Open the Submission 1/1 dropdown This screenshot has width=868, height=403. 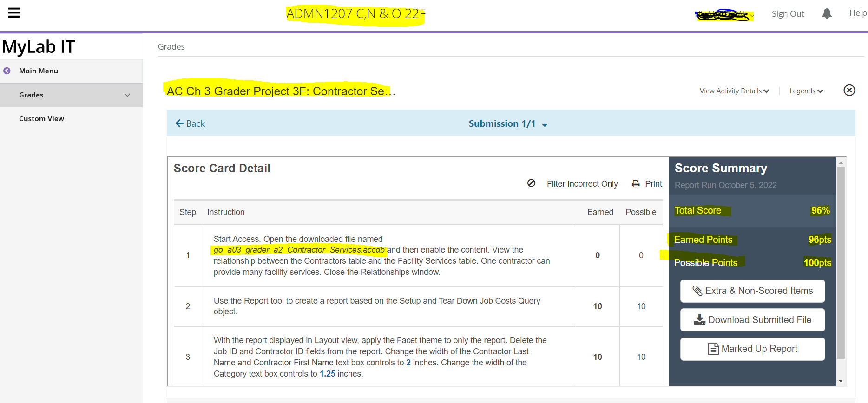508,123
